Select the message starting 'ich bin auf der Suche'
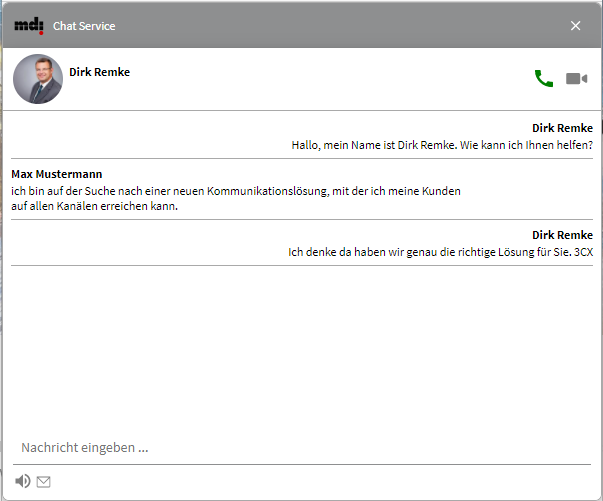Image resolution: width=603 pixels, height=501 pixels. 236,198
